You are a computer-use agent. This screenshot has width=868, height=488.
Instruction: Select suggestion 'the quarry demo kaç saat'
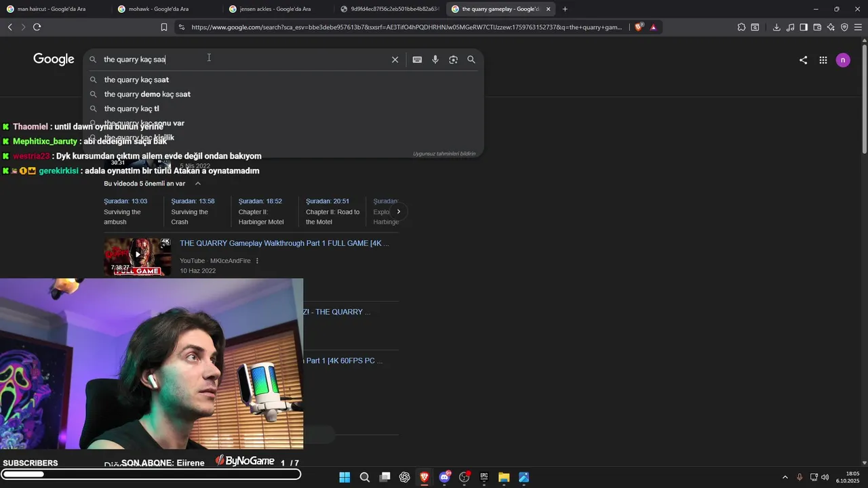point(283,94)
